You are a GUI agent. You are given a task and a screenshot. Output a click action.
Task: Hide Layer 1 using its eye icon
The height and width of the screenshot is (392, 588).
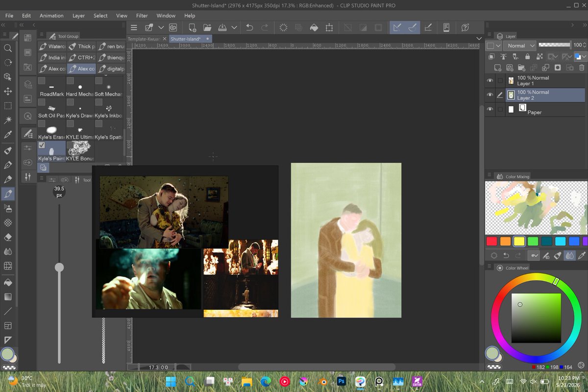click(x=490, y=81)
